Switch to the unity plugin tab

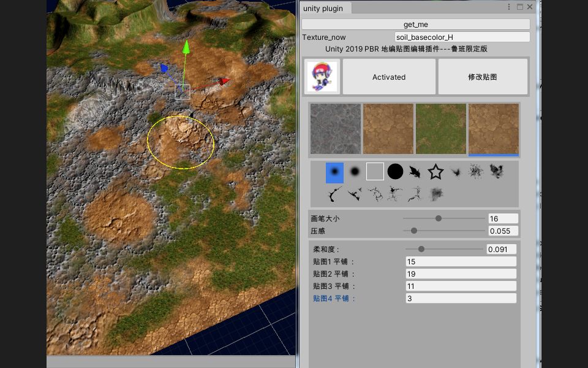tap(325, 8)
